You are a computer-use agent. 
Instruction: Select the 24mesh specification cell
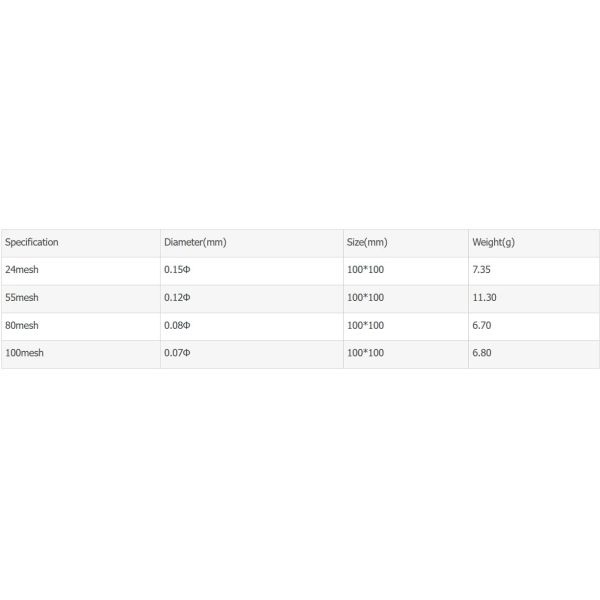coord(22,270)
